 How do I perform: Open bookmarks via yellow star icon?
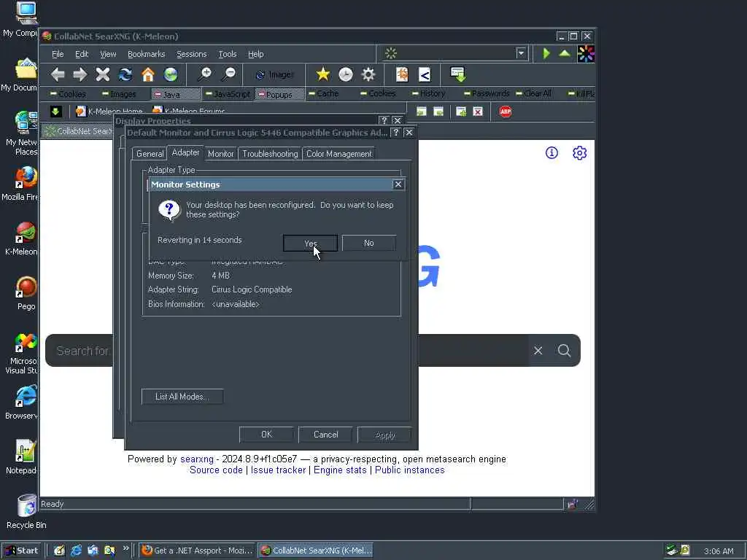323,74
